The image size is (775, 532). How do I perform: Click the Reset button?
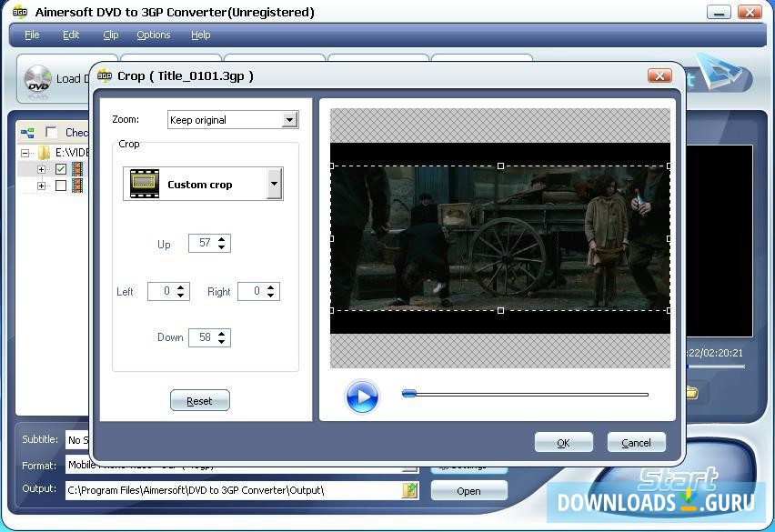pos(200,401)
